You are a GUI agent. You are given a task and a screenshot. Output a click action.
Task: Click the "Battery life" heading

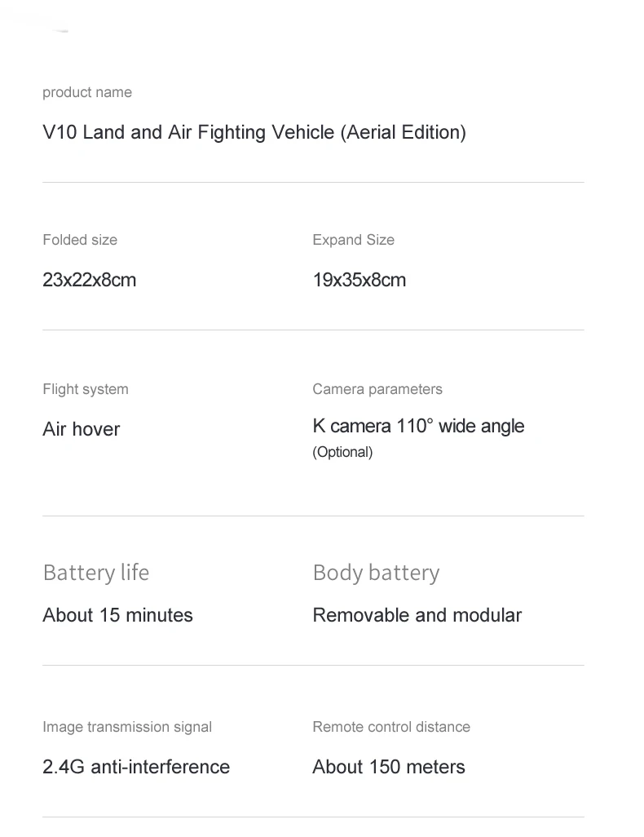(96, 573)
